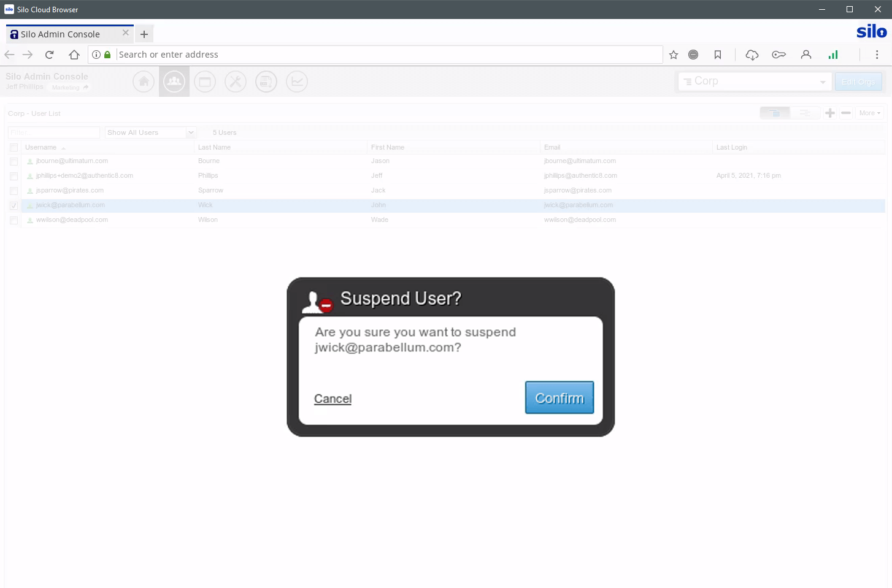Viewport: 892px width, 588px height.
Task: Click the gray circle status icon
Action: [x=693, y=55]
